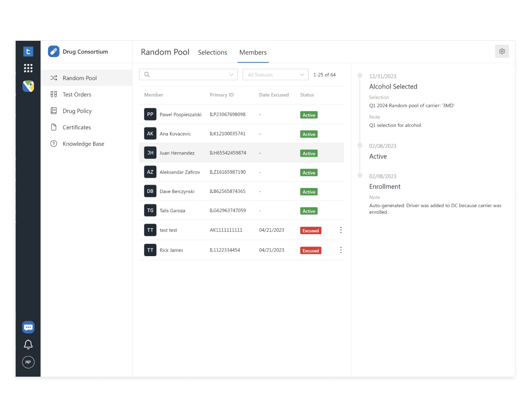Open the map pin app icon

pos(28,86)
